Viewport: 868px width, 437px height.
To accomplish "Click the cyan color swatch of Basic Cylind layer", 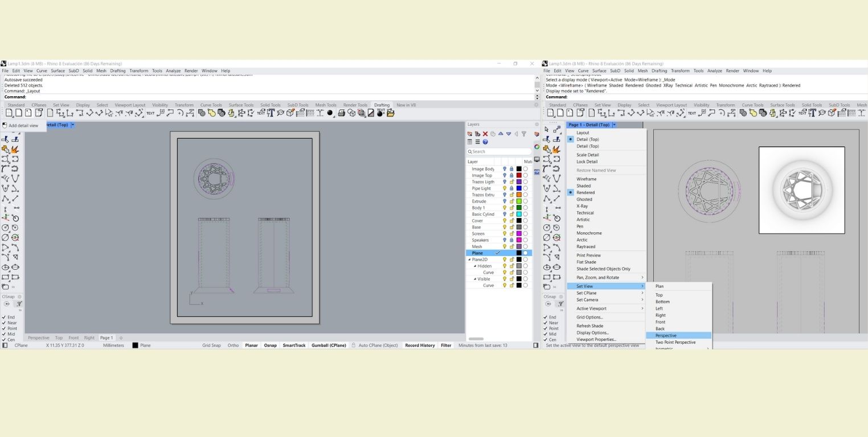I will coord(519,215).
